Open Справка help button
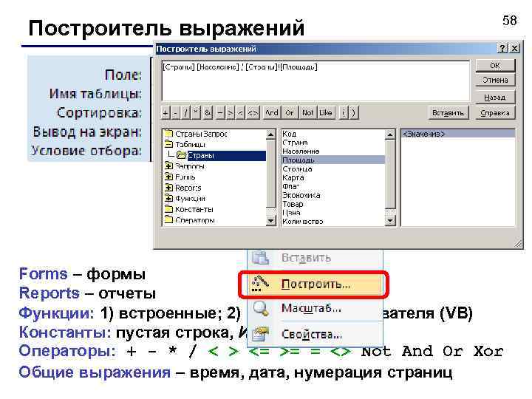 [x=495, y=113]
